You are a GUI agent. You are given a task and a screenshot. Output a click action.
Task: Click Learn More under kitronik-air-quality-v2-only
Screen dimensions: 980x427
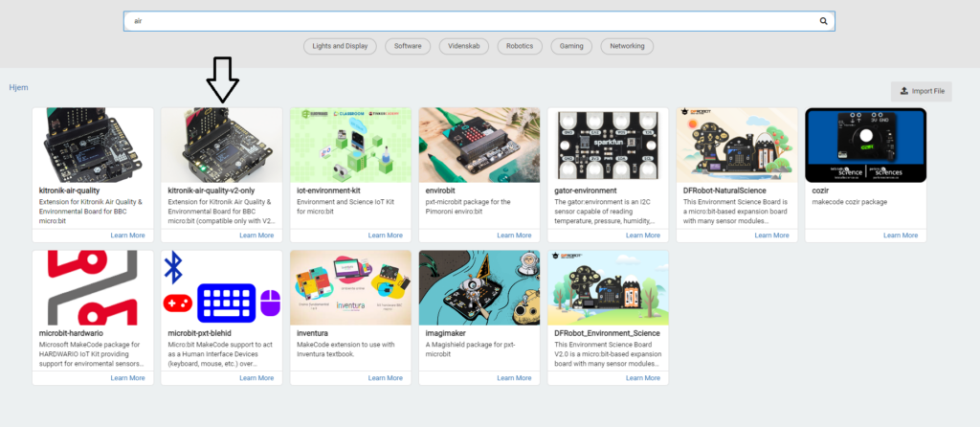256,236
